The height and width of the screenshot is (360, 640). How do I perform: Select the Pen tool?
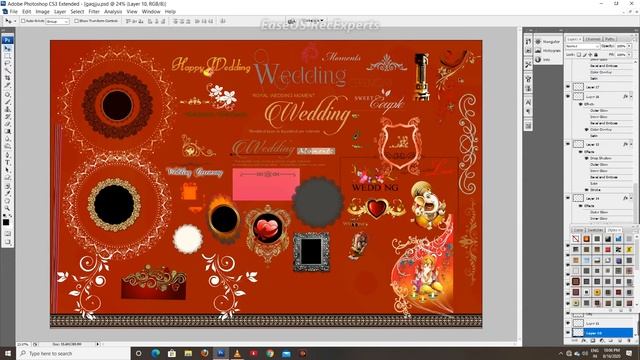(x=7, y=156)
